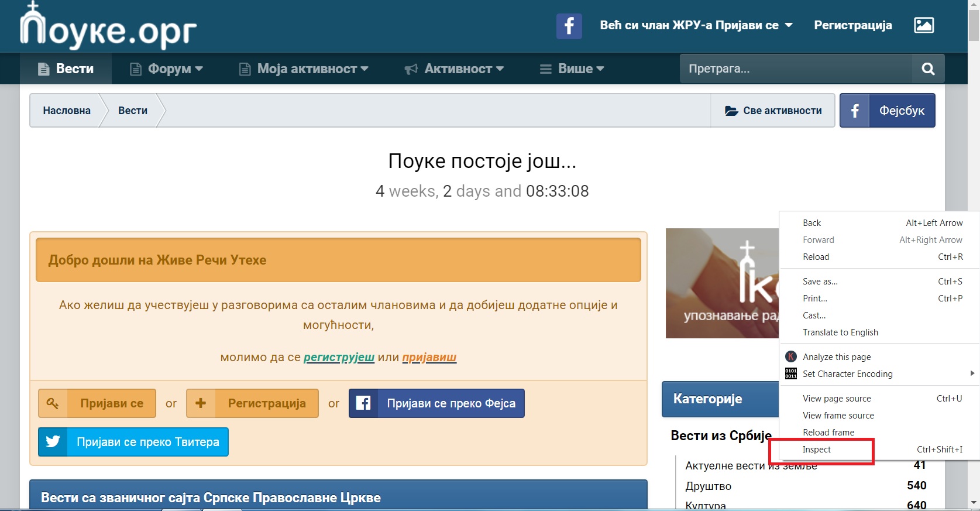
Task: Choose Reload from the context menu
Action: [880, 257]
